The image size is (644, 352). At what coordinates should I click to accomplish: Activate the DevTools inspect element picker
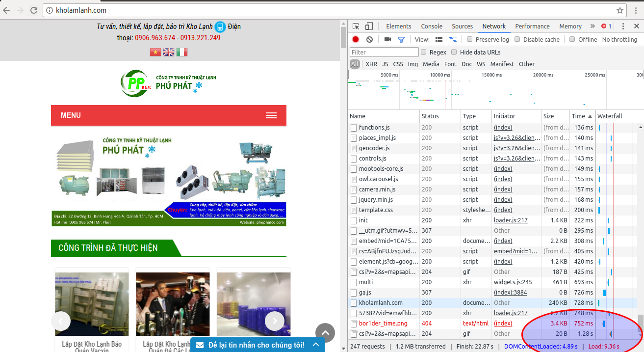pos(356,27)
